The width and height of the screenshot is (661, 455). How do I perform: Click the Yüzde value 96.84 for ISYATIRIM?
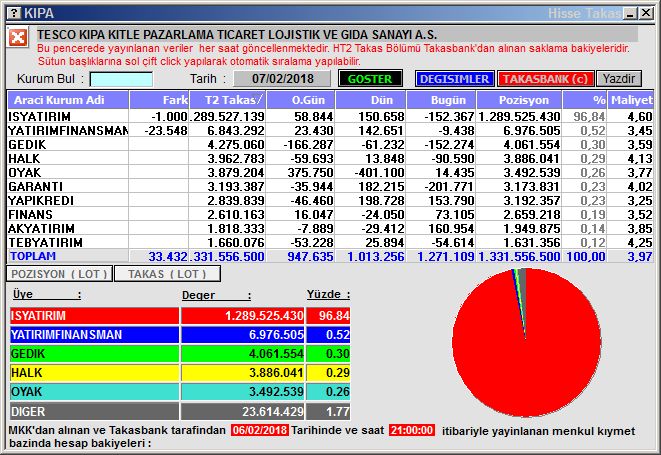point(334,315)
